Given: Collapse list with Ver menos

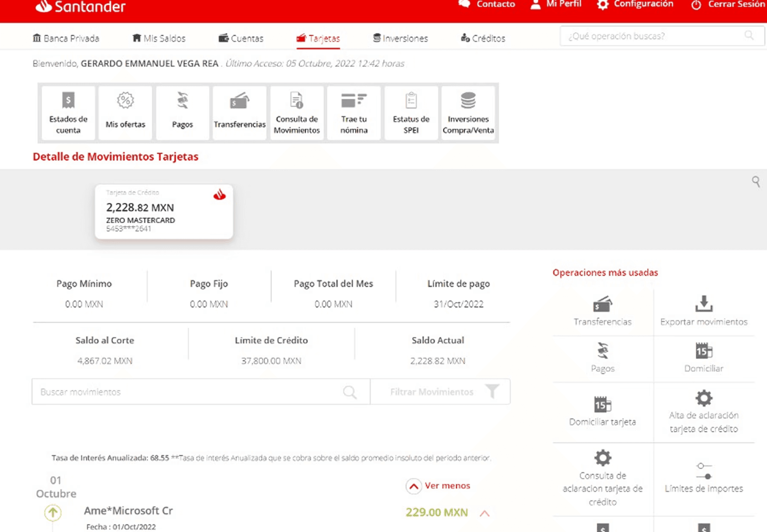Looking at the screenshot, I should (x=438, y=486).
